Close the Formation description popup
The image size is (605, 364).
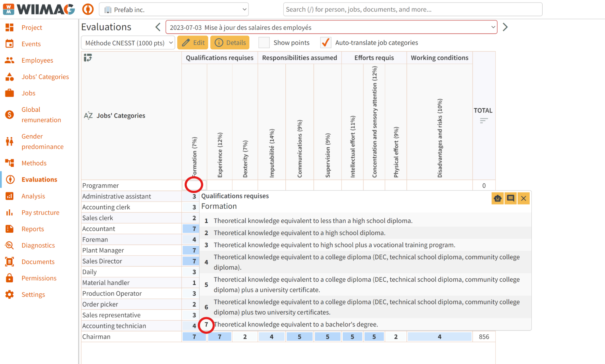click(x=524, y=198)
